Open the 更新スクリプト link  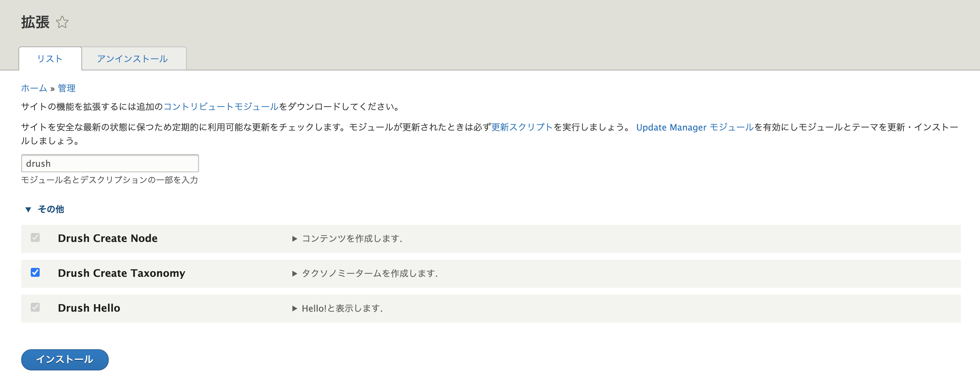[521, 127]
